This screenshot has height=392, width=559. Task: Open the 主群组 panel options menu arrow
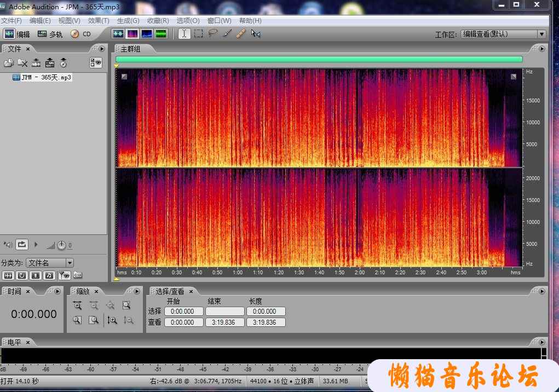(542, 49)
